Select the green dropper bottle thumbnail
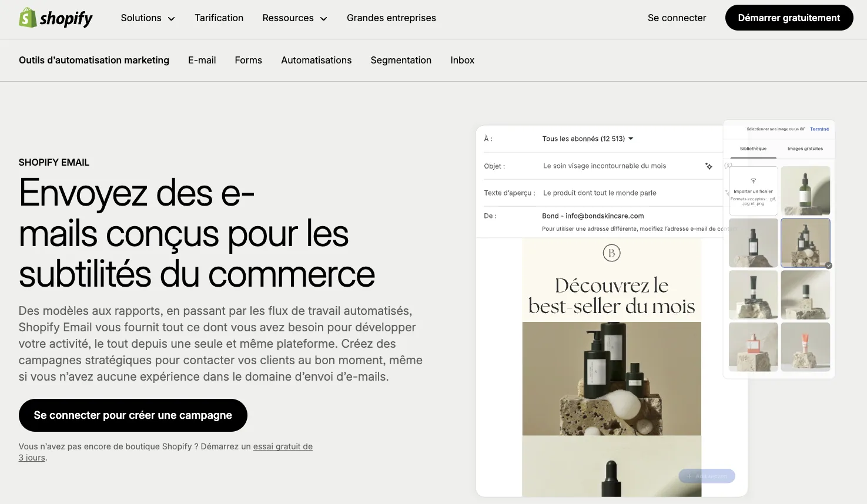867x504 pixels. pyautogui.click(x=805, y=191)
